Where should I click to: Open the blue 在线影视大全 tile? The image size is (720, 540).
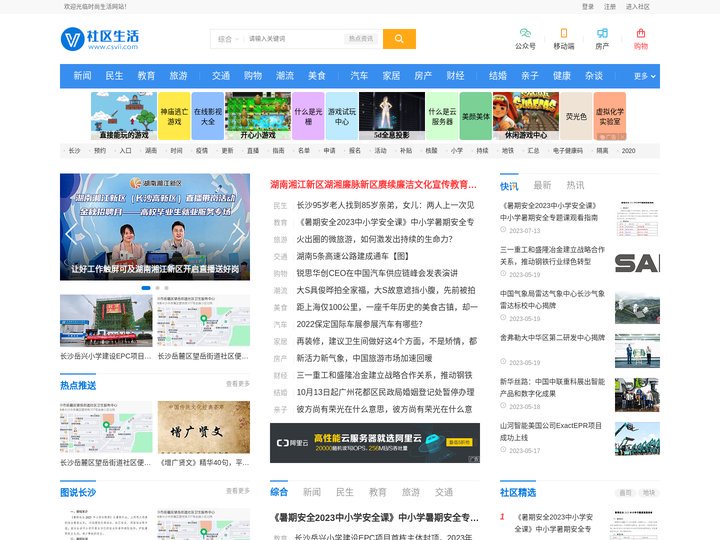coord(208,116)
